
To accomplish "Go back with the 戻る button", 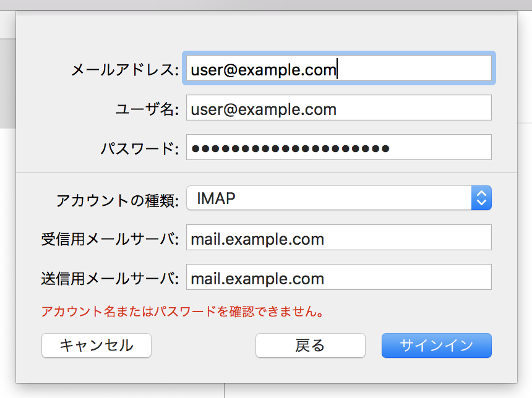I will click(x=310, y=345).
